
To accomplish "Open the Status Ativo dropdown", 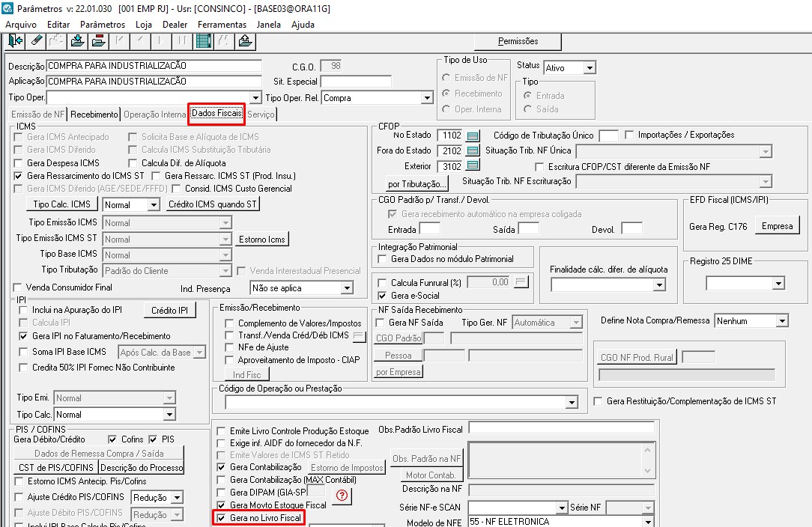I will click(590, 68).
